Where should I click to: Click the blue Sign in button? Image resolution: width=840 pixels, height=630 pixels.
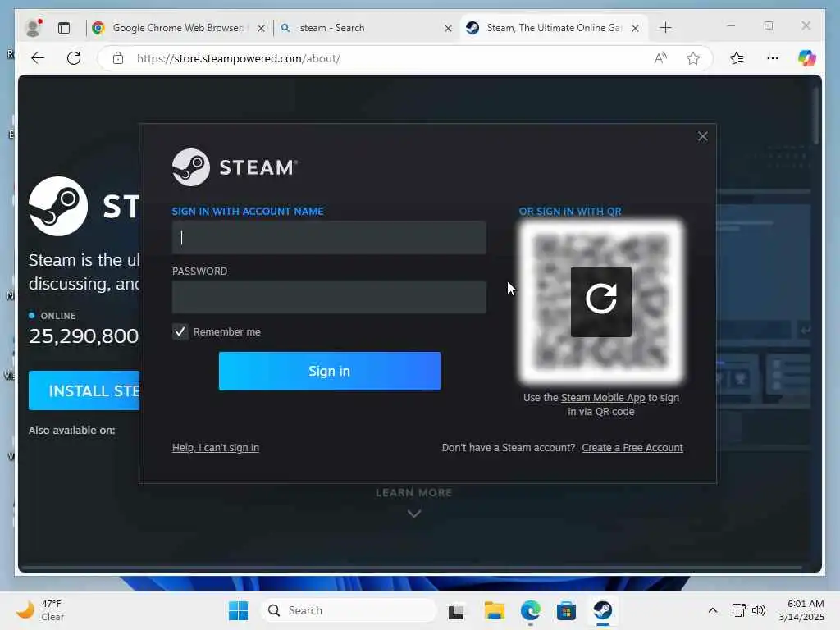coord(330,371)
